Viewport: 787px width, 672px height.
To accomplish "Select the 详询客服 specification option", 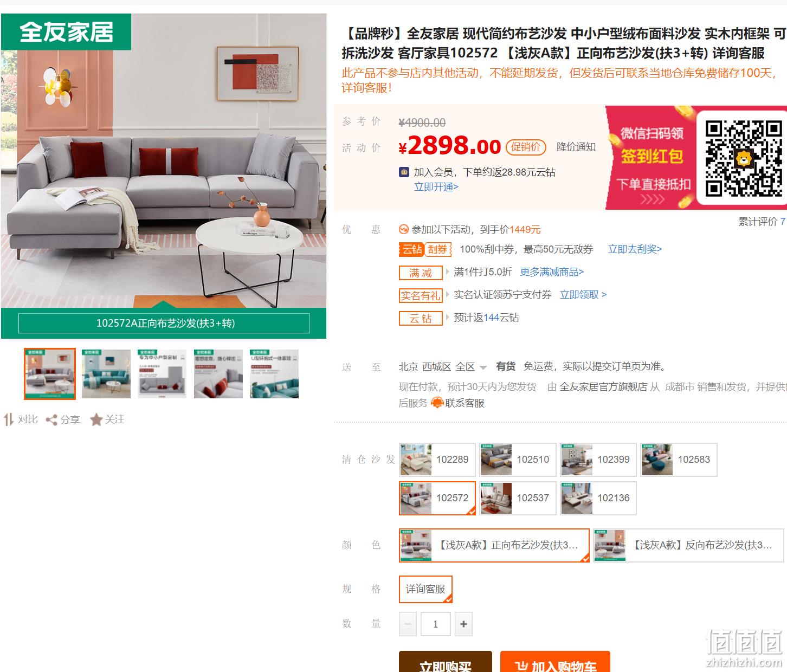I will [425, 589].
